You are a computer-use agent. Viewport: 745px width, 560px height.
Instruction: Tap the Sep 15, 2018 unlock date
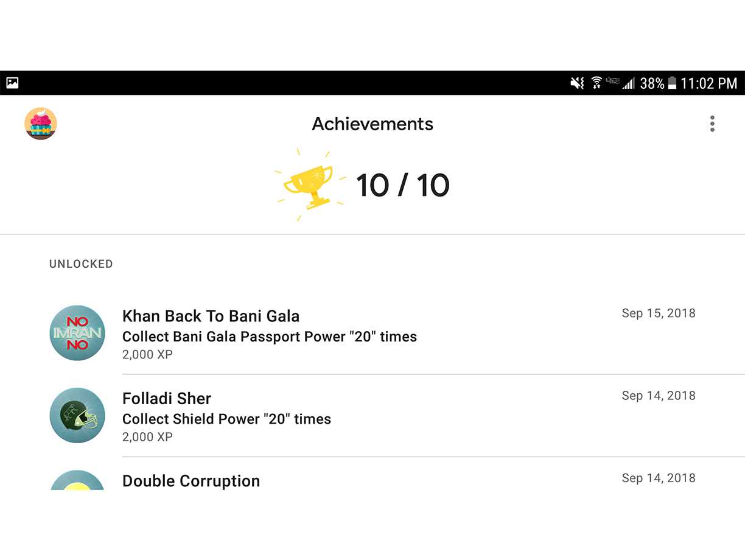[x=659, y=313]
